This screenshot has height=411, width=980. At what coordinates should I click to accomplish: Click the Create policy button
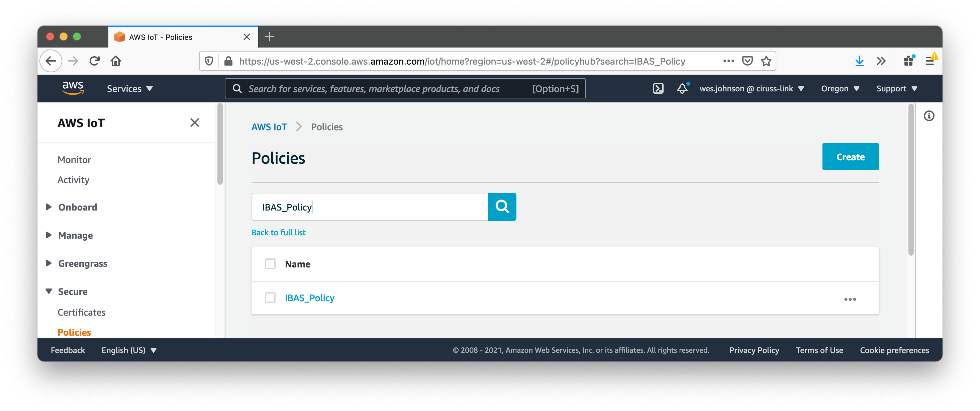point(850,157)
